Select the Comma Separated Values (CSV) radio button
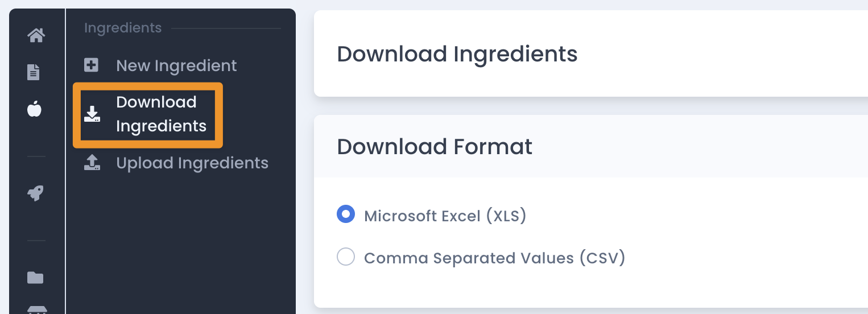This screenshot has width=868, height=314. (346, 257)
